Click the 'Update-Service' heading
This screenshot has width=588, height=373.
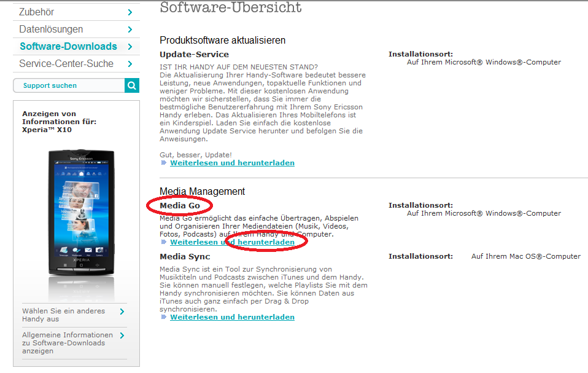pos(194,55)
